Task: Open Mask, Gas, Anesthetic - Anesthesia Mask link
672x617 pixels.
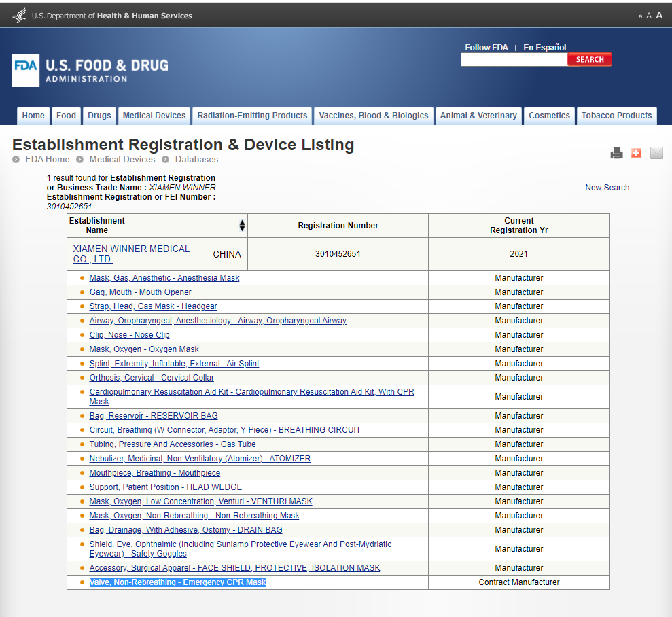Action: [164, 278]
